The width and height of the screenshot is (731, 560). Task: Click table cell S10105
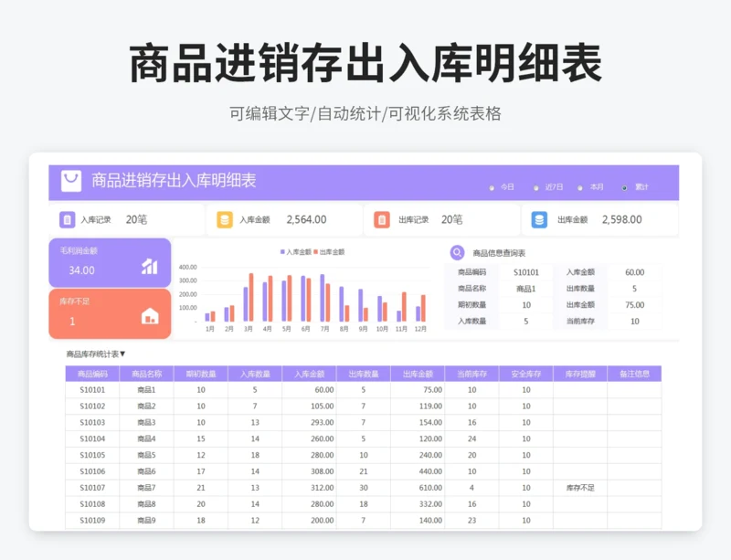92,455
